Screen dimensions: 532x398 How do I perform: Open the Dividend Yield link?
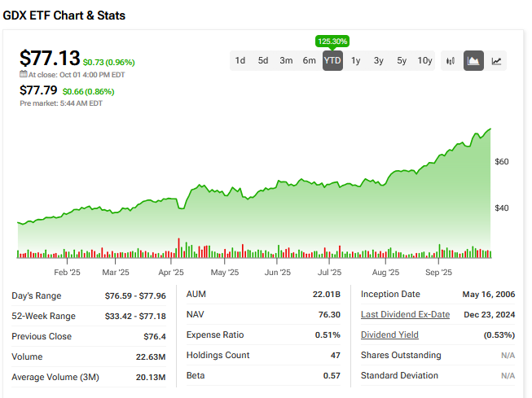(x=389, y=335)
